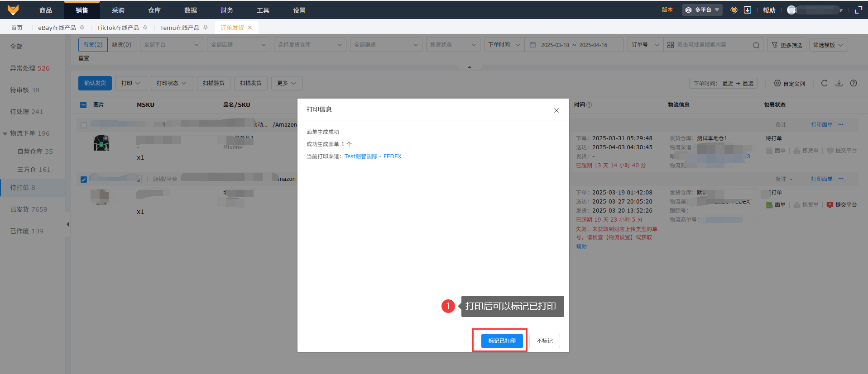868x374 pixels.
Task: Expand the 更多 actions dropdown
Action: [287, 83]
